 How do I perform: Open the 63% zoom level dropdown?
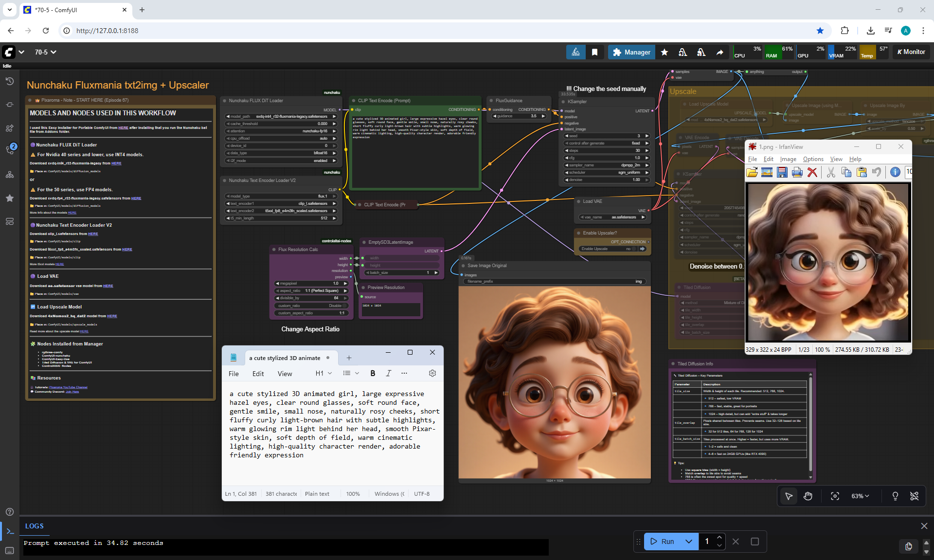(860, 496)
